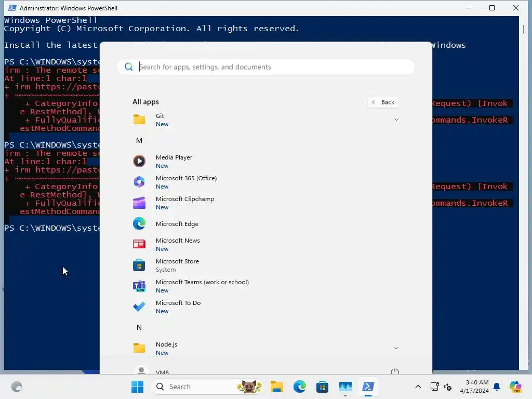The image size is (532, 399).
Task: Click "Microsoft To Do" label text
Action: click(178, 303)
